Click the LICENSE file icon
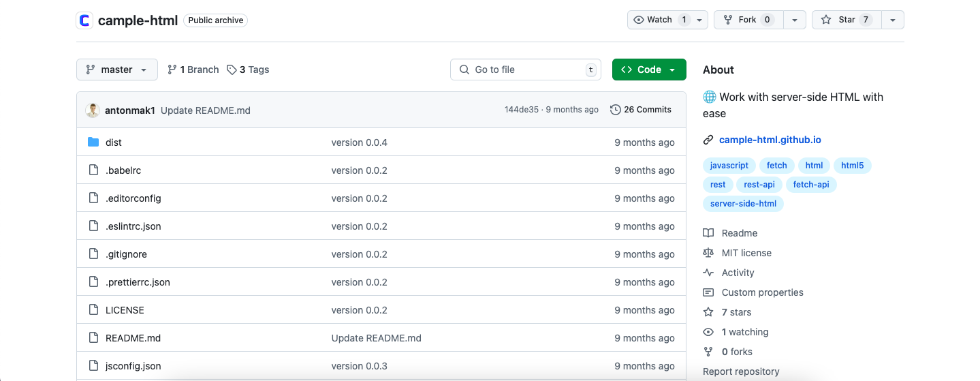 tap(93, 310)
